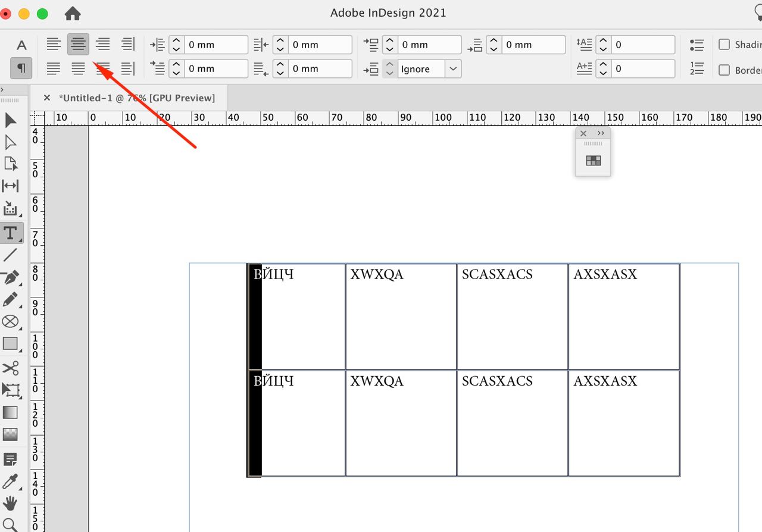
Task: Decrease Space After with stepper arrow
Action: [x=494, y=49]
